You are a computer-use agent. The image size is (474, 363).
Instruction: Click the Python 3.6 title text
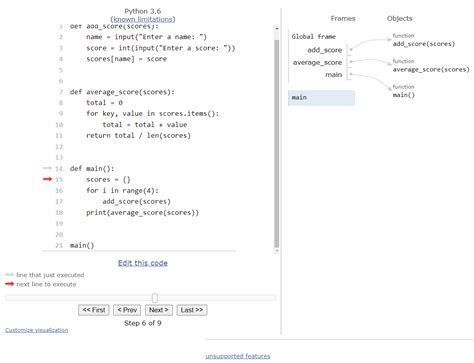143,11
